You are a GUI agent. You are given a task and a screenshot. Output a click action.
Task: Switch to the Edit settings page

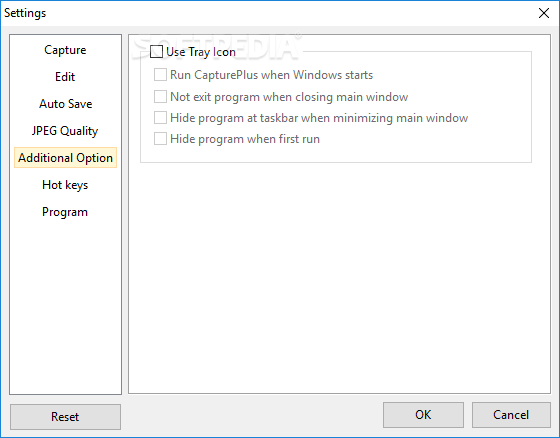(65, 77)
